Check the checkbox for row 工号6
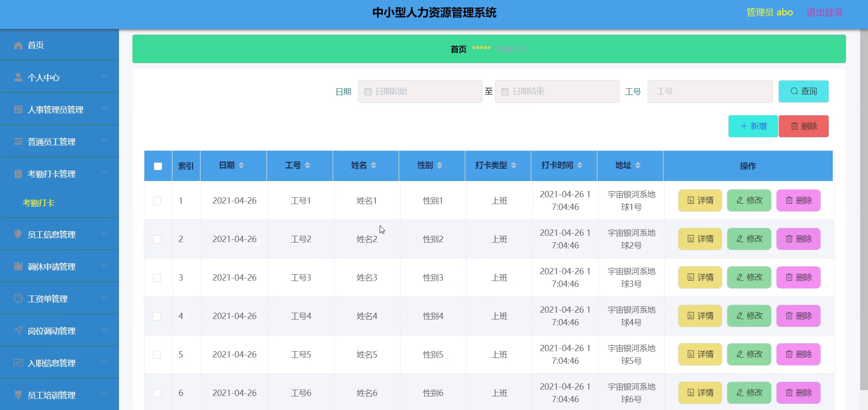 (x=157, y=393)
